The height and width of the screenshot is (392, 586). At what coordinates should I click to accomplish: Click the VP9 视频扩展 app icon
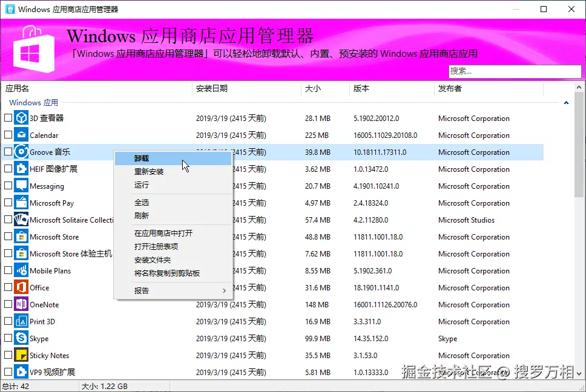pyautogui.click(x=21, y=372)
